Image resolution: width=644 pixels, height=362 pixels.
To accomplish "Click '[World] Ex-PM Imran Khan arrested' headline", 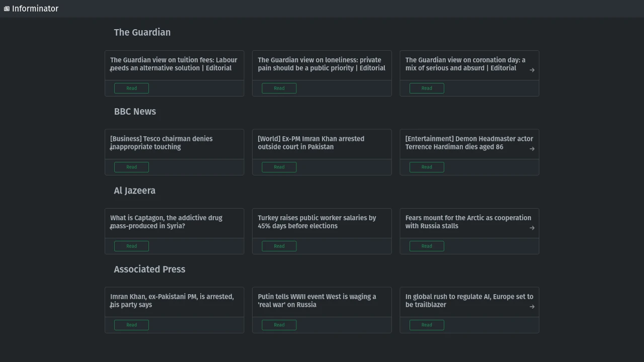I will [311, 143].
